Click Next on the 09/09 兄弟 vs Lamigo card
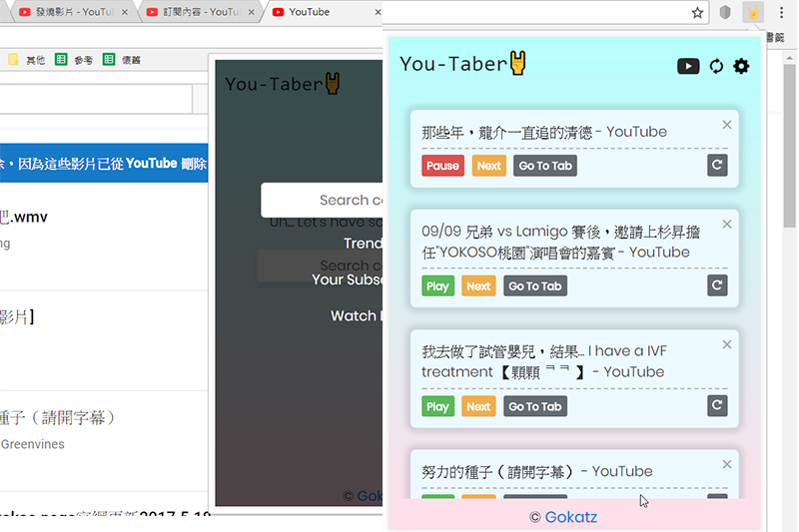 coord(478,286)
